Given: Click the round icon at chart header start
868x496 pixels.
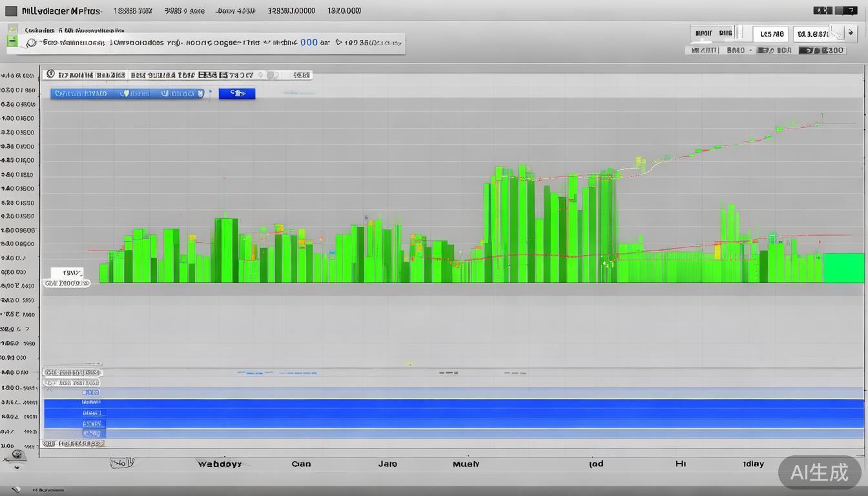Looking at the screenshot, I should pyautogui.click(x=51, y=75).
